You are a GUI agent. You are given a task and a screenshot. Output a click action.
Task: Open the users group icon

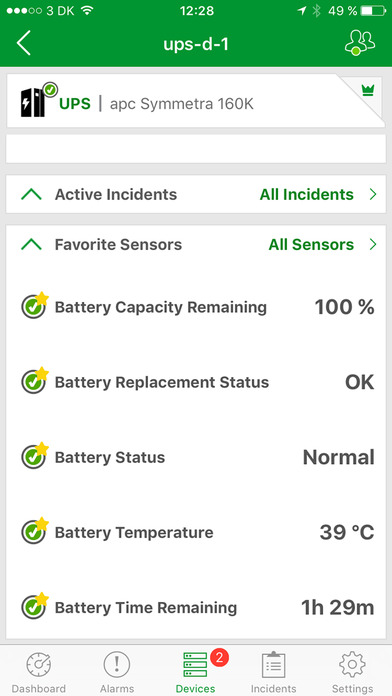[x=360, y=43]
